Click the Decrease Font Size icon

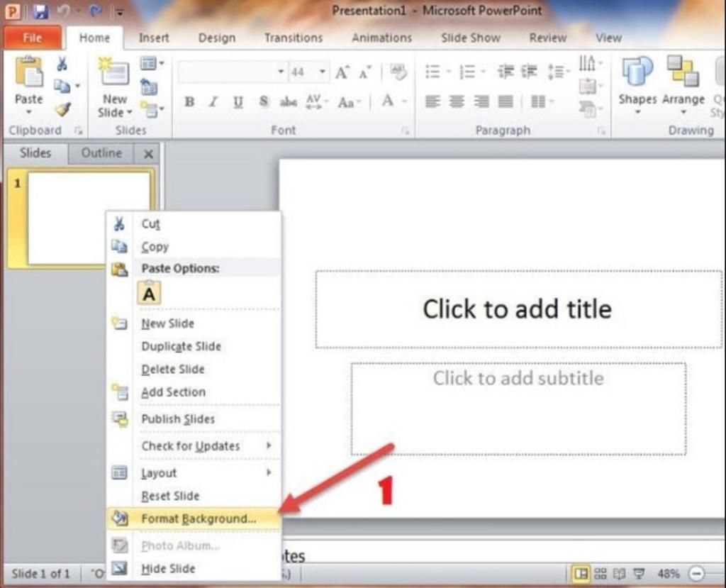(365, 72)
